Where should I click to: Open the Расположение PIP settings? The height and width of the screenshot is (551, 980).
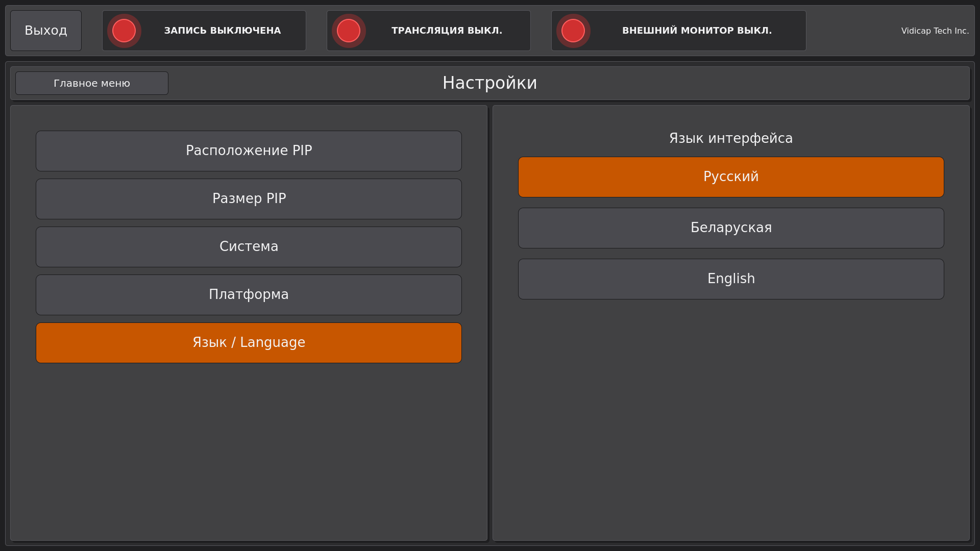tap(249, 151)
